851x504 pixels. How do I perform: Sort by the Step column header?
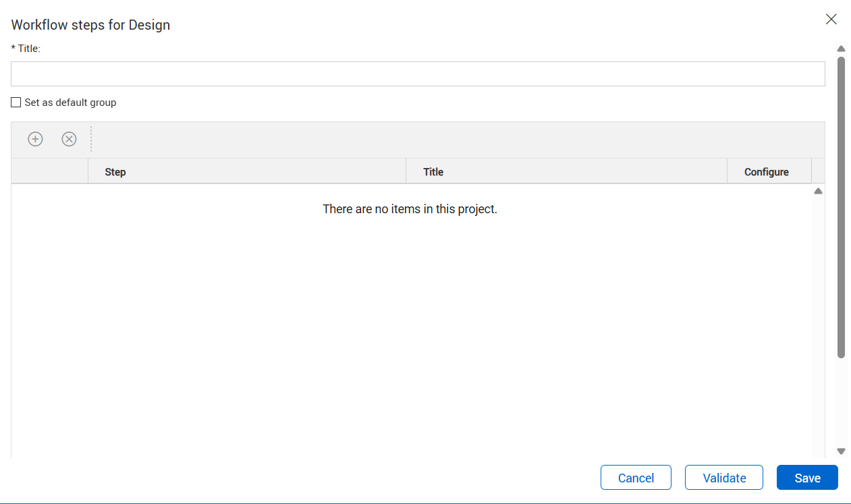[115, 172]
